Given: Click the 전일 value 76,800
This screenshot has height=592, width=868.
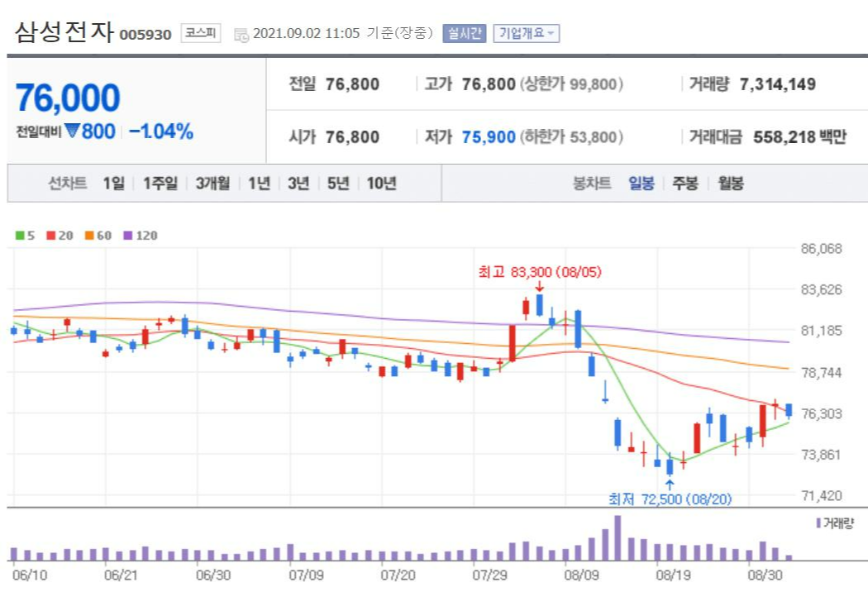Looking at the screenshot, I should click(352, 84).
